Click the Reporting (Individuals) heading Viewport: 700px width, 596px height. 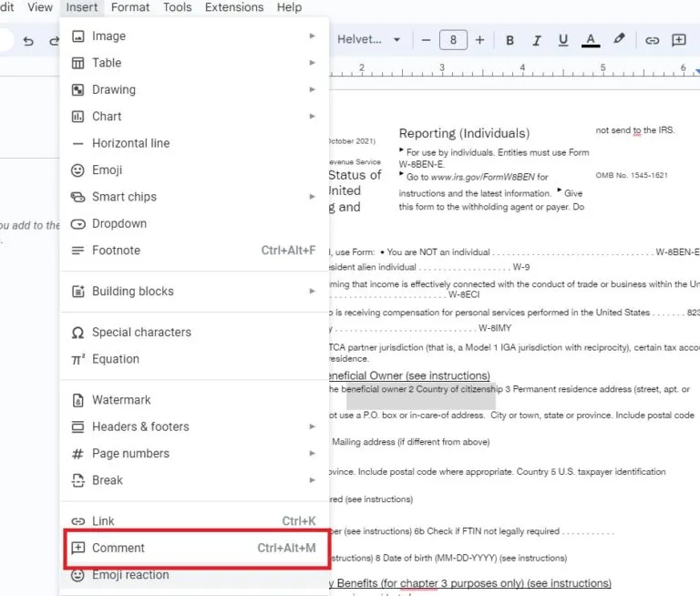coord(464,133)
